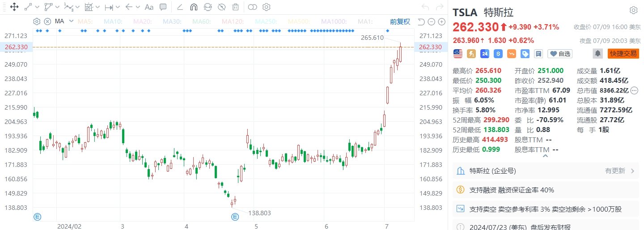Viewport: 644px width, 230px height.
Task: Add TSLA to watchlist via 自选 button
Action: (560, 54)
